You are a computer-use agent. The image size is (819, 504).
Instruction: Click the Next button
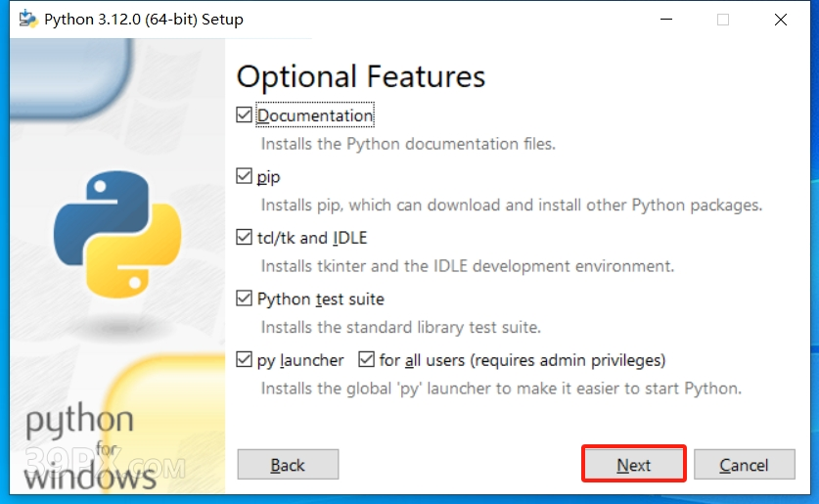[x=634, y=464]
